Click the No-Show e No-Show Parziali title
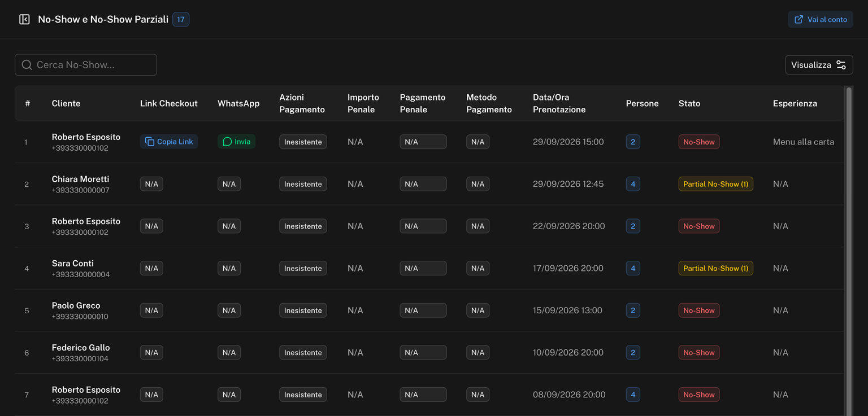 pyautogui.click(x=103, y=20)
